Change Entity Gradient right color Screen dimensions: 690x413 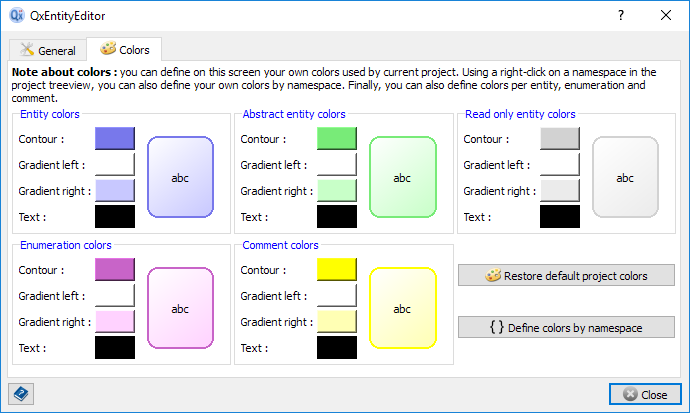tap(114, 191)
